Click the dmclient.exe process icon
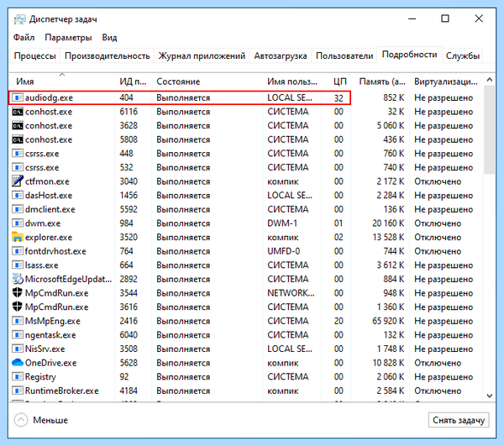Screen dimensions: 504x446 click(18, 209)
